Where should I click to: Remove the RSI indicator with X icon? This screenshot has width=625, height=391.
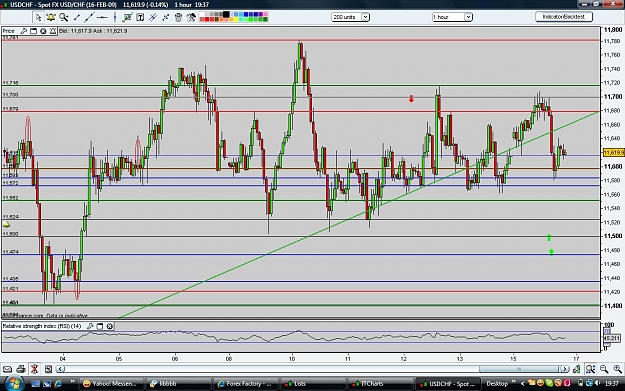click(110, 326)
